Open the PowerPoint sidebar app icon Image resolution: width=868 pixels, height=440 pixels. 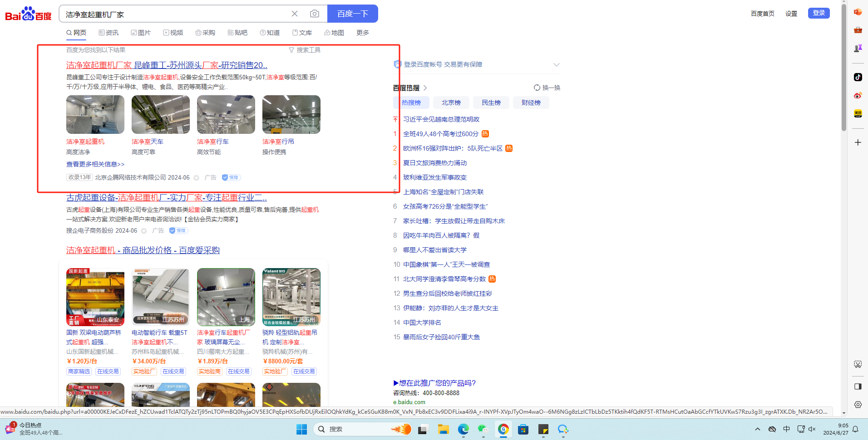858,12
